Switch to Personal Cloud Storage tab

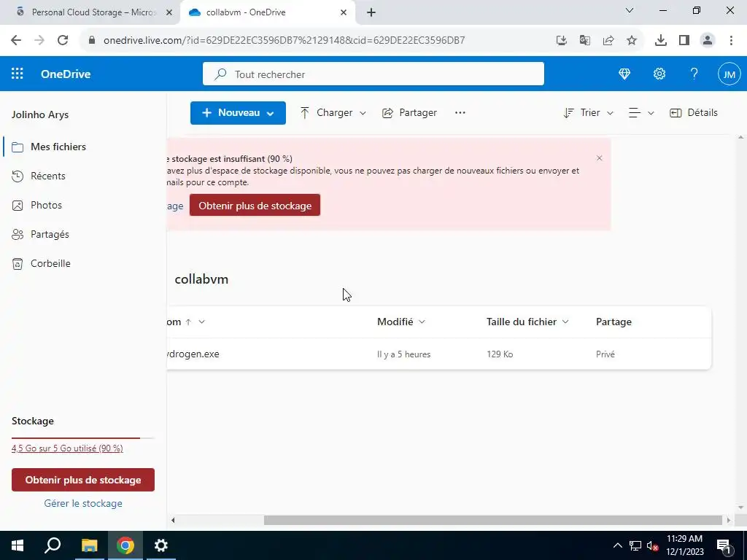coord(90,12)
